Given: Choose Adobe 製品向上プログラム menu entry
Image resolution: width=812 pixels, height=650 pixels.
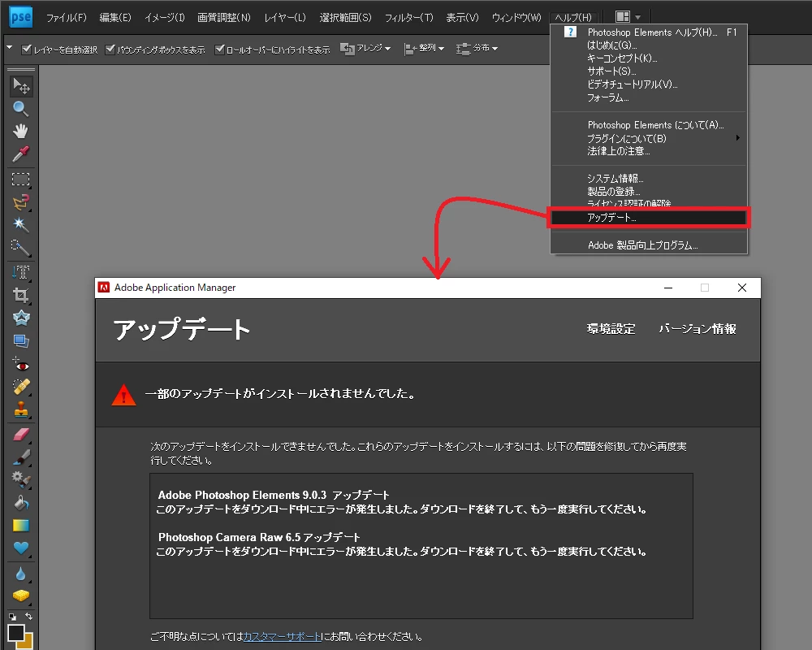Looking at the screenshot, I should coord(649,245).
